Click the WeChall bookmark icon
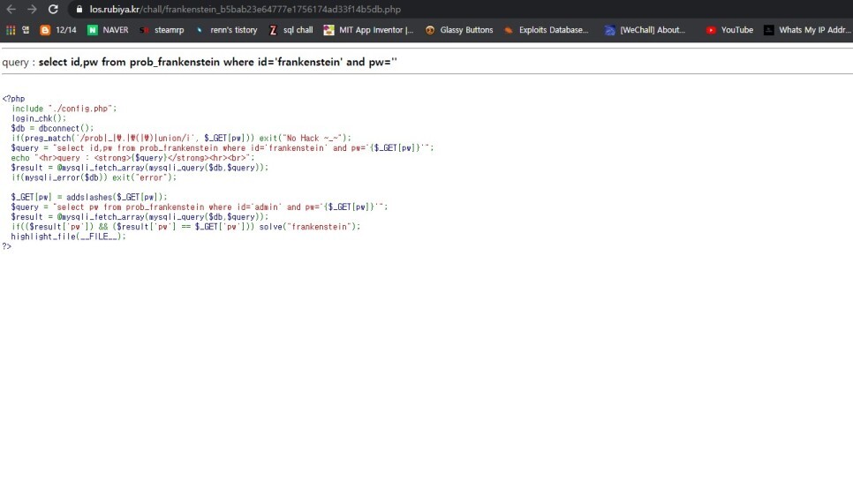Image resolution: width=853 pixels, height=504 pixels. coord(610,30)
